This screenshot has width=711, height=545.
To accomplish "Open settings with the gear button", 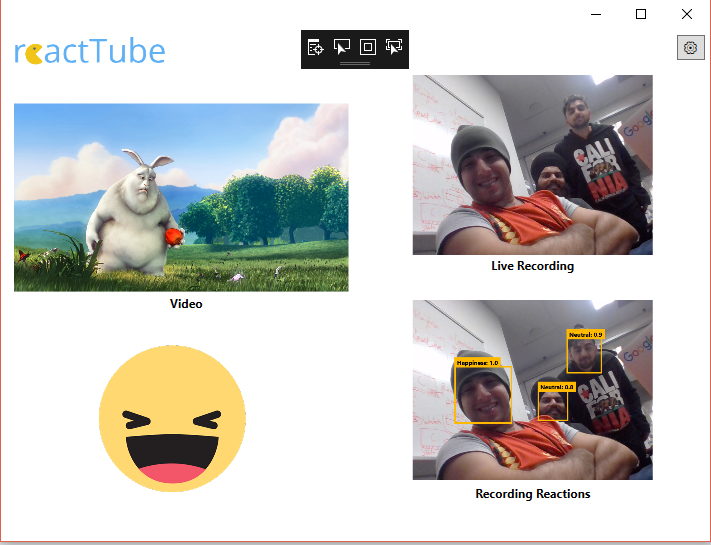I will click(x=690, y=48).
